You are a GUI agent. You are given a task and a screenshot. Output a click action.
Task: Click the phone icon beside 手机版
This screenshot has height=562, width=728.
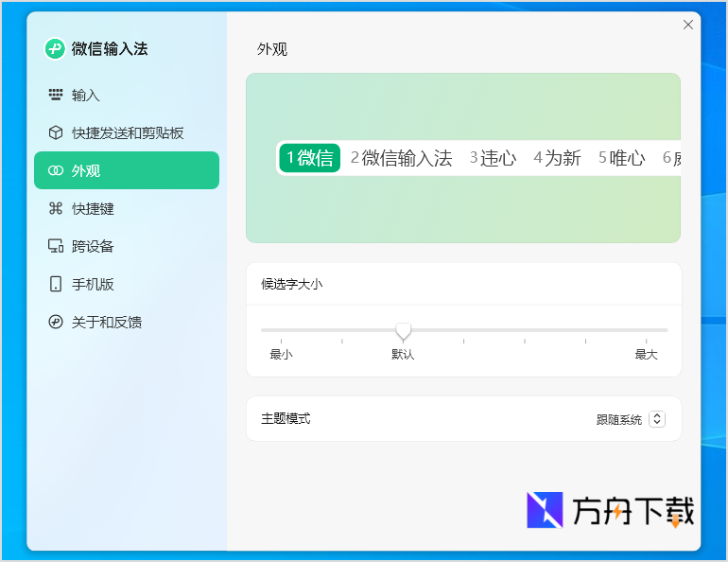tap(56, 284)
